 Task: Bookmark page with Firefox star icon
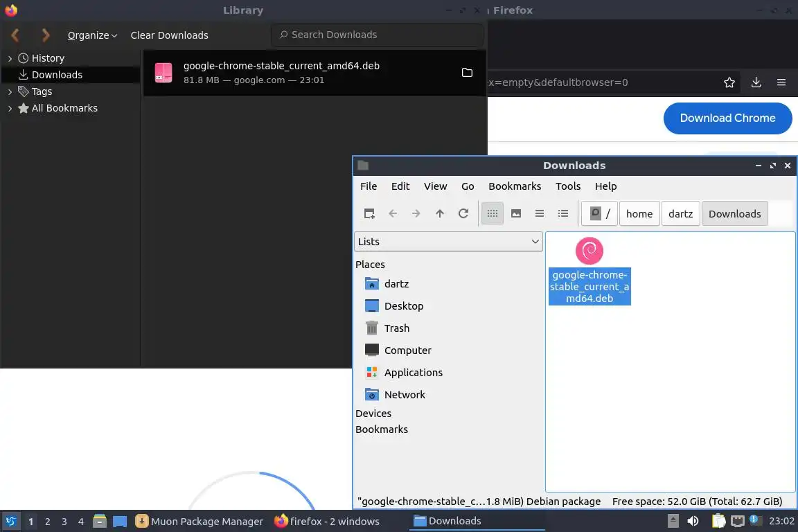click(729, 82)
